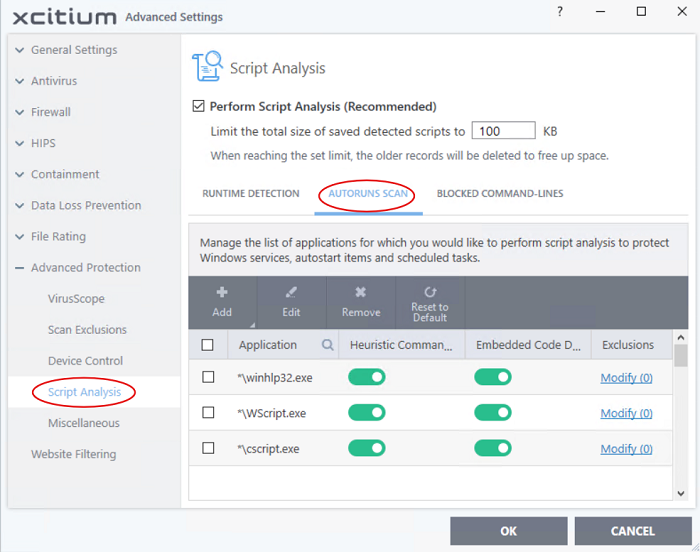
Task: Select the *\cscript.exe application entry
Action: pos(268,449)
